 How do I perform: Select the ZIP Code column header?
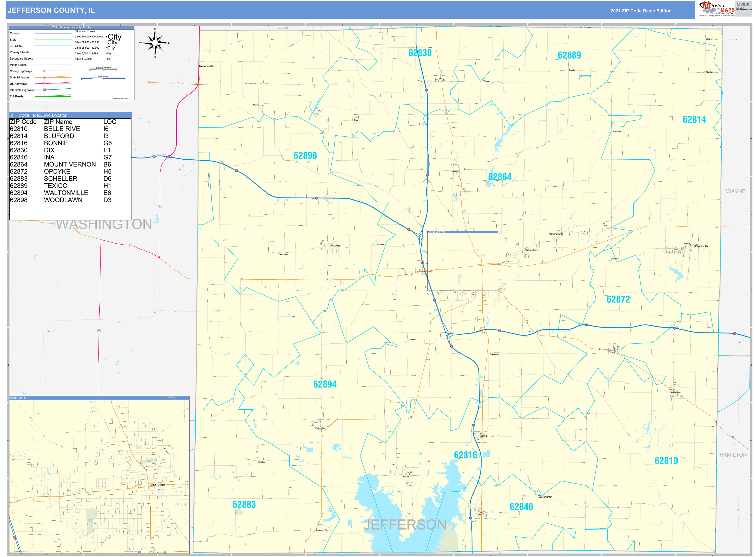pos(23,122)
